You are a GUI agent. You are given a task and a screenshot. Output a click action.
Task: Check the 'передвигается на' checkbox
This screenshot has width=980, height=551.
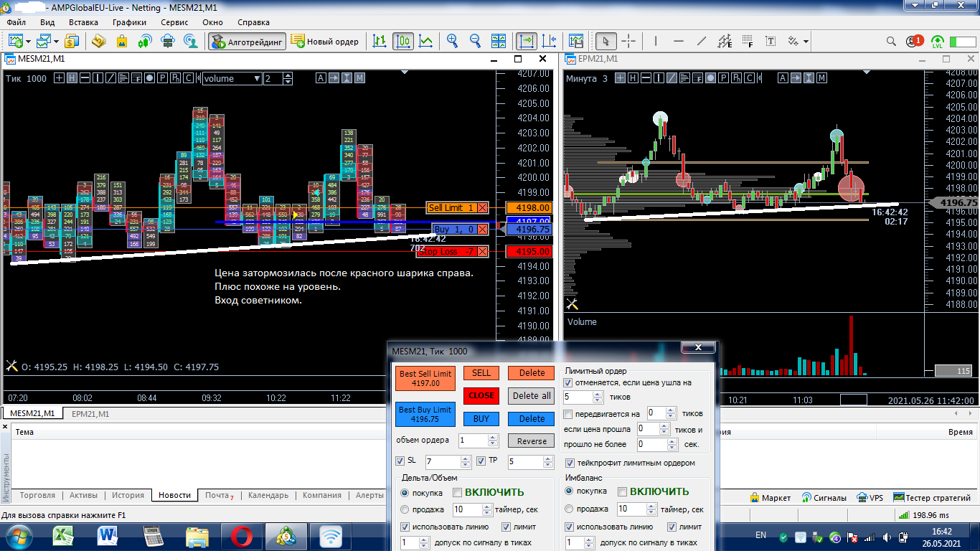pyautogui.click(x=569, y=414)
